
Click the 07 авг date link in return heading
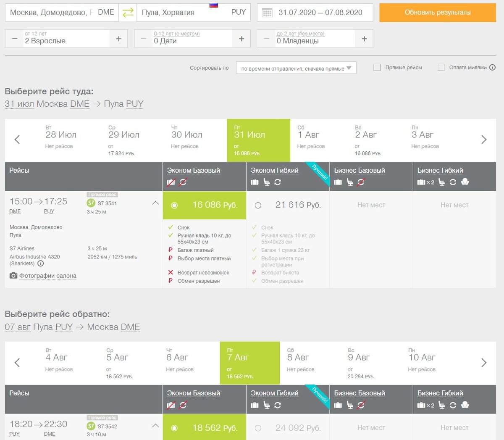click(x=18, y=327)
